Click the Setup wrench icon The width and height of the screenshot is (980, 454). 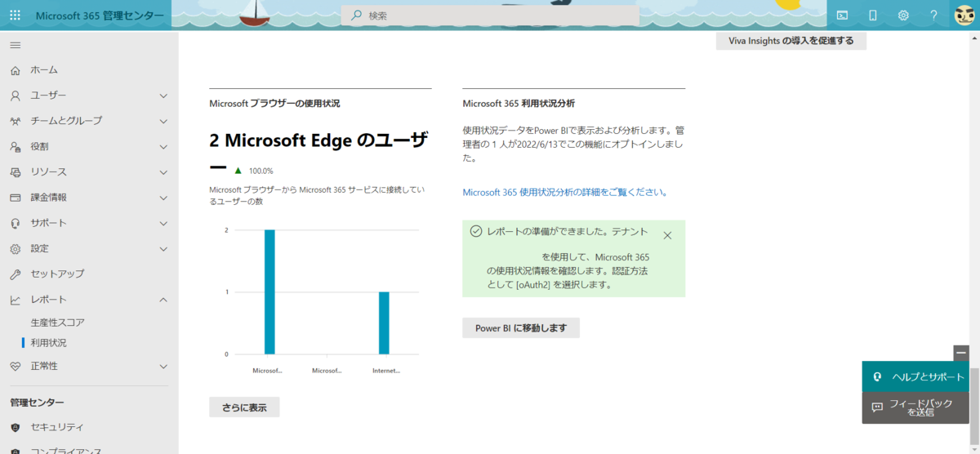click(15, 274)
